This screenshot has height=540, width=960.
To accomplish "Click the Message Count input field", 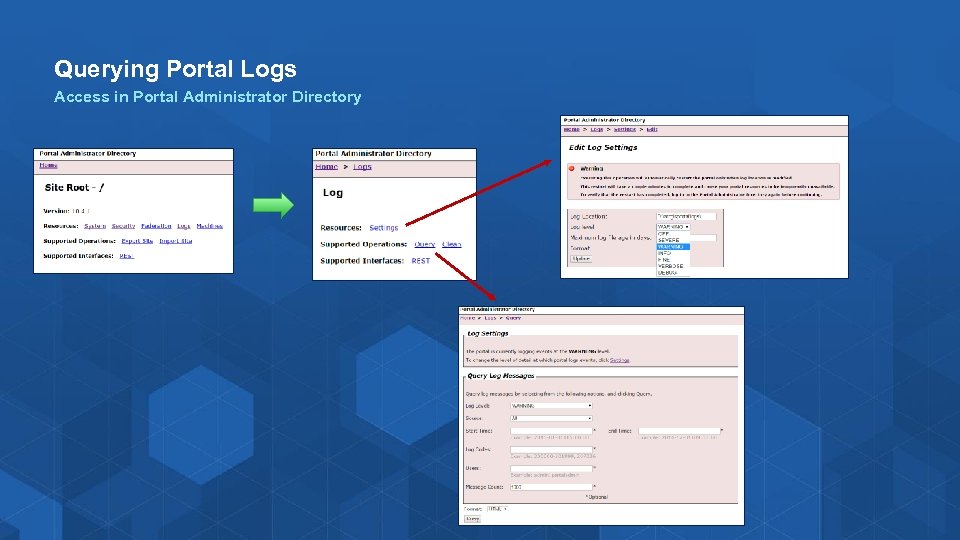I will click(552, 487).
